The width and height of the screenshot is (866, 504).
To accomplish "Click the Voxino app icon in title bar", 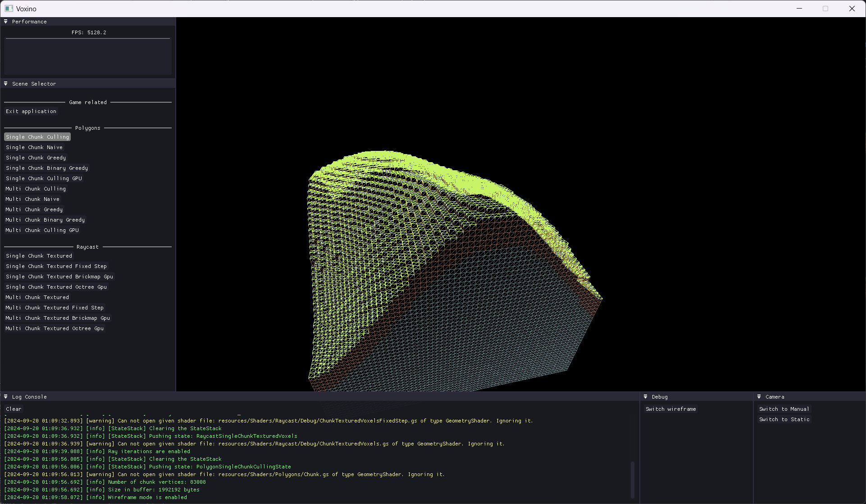I will [x=9, y=9].
